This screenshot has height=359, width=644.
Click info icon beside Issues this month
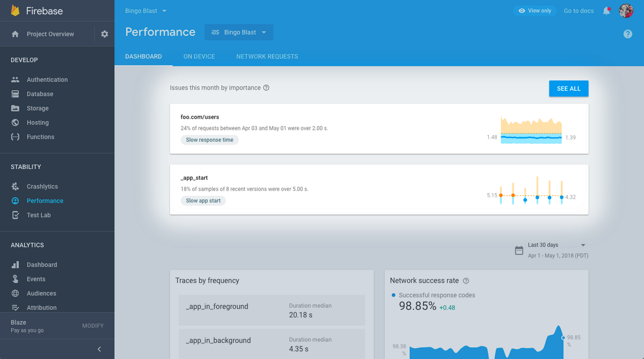pyautogui.click(x=266, y=87)
